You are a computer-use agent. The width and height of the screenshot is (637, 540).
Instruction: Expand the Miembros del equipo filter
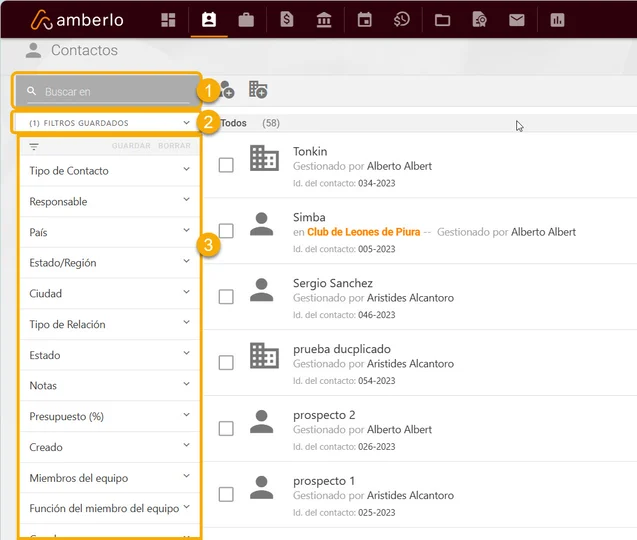click(x=110, y=478)
